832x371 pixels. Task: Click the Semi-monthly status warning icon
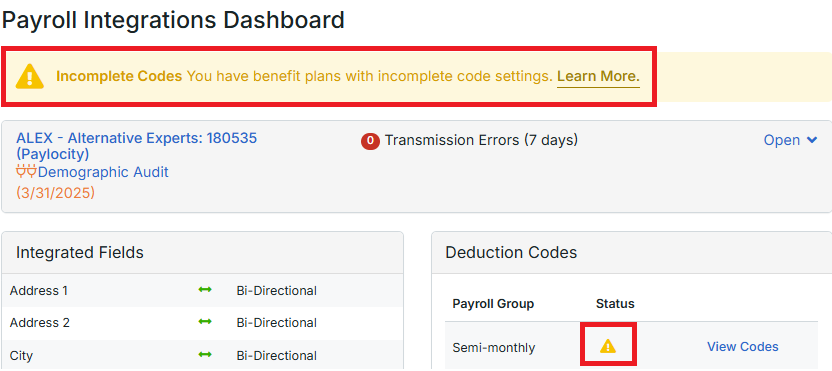(608, 347)
